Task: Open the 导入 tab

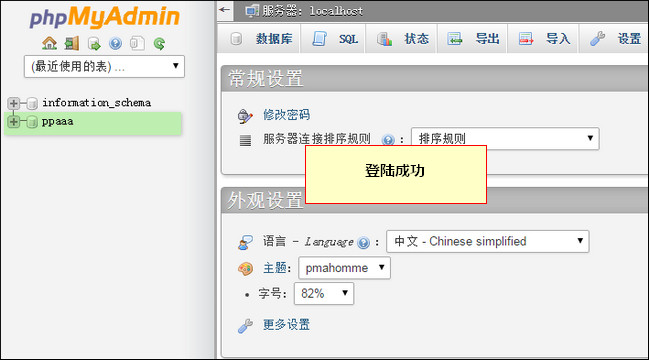Action: pyautogui.click(x=543, y=39)
